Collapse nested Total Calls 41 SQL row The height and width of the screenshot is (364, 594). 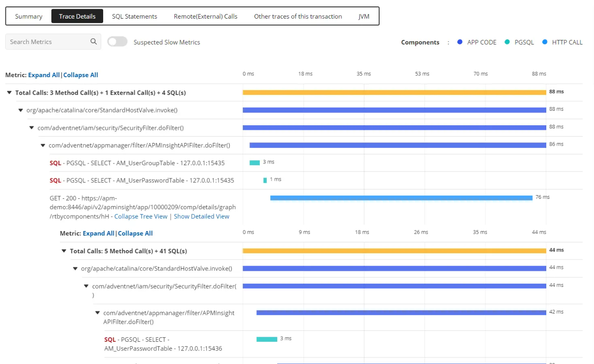64,251
